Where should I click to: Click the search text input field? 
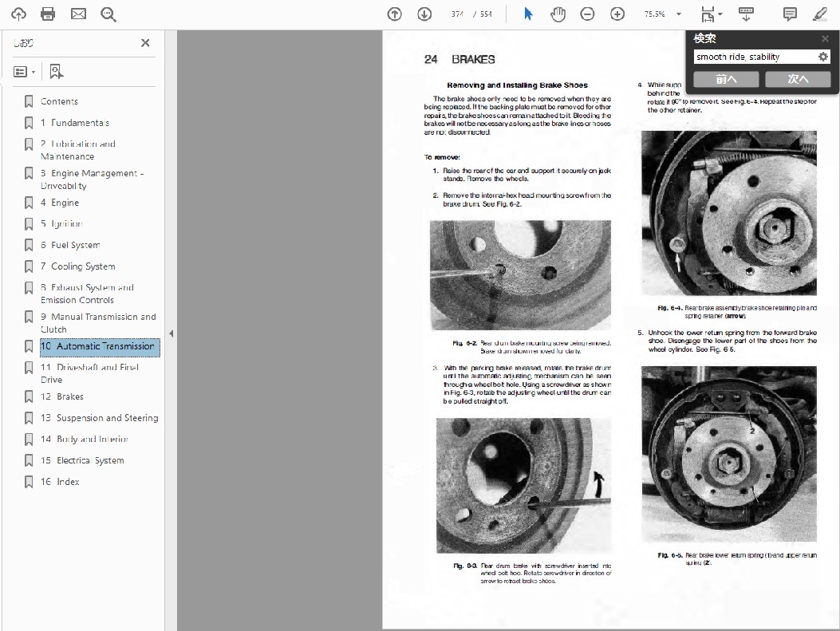click(754, 57)
